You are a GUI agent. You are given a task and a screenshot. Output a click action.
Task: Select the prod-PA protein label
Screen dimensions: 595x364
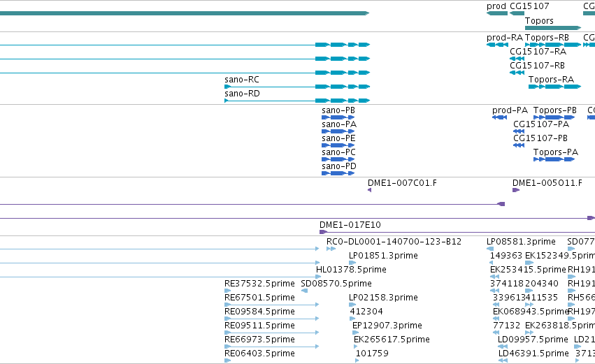(x=510, y=110)
